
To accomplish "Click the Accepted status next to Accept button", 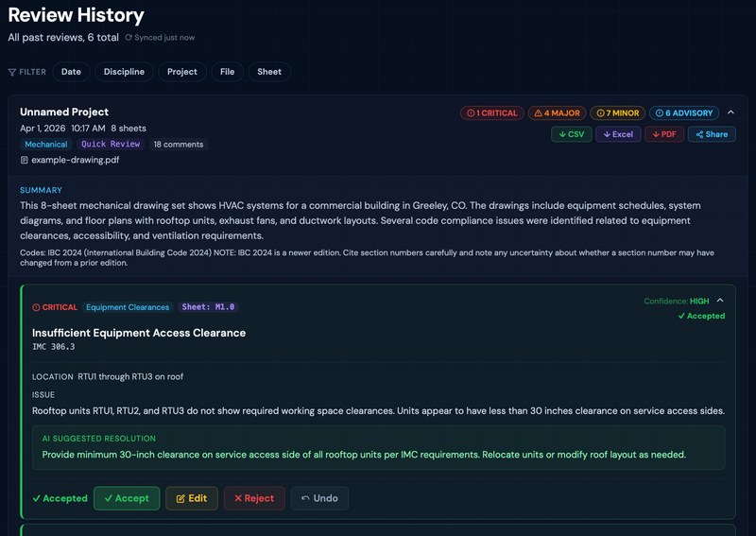I will (60, 498).
